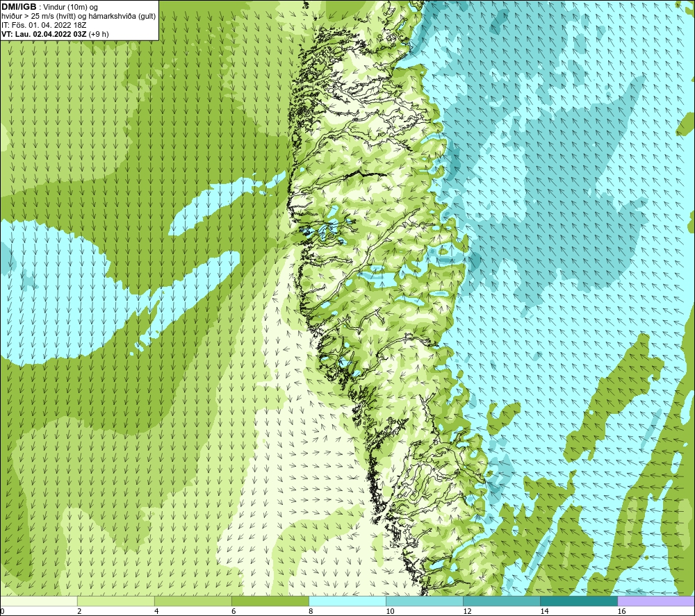Click the 8–10 m/s light cyan legend swatch
695x616 pixels.
[x=347, y=601]
